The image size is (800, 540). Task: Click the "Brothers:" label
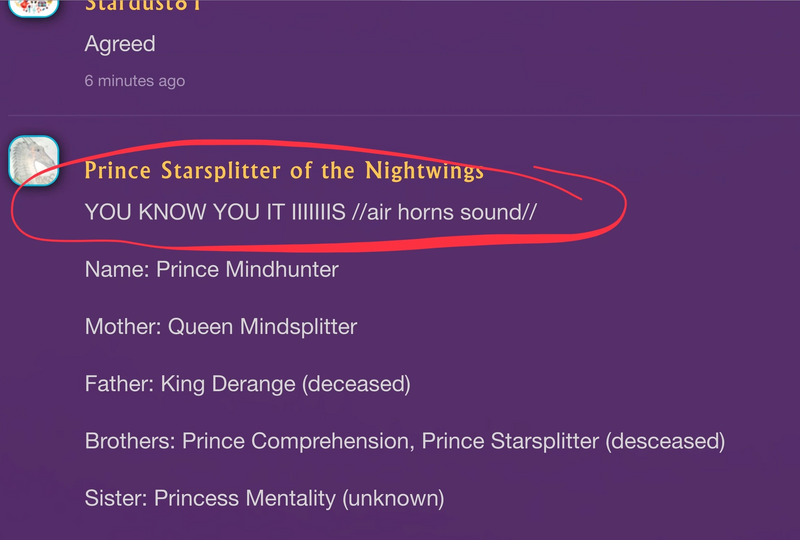click(130, 440)
